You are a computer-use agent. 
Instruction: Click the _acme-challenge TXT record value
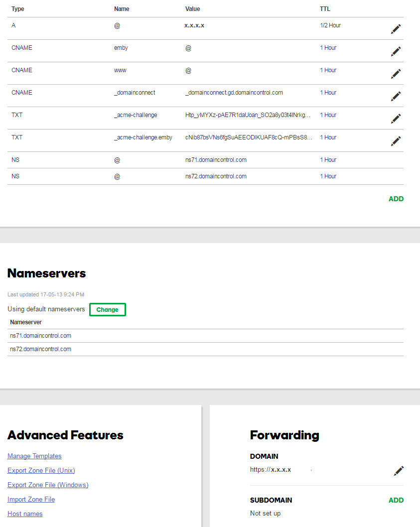point(248,115)
